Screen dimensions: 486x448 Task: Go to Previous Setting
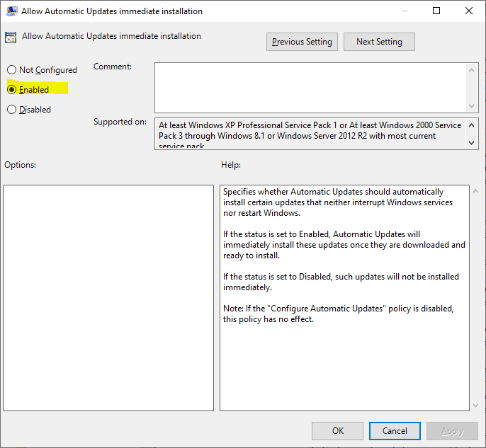pos(302,42)
